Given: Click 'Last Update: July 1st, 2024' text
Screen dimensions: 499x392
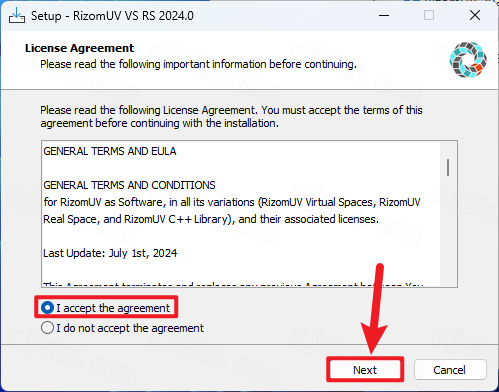Looking at the screenshot, I should coord(110,253).
